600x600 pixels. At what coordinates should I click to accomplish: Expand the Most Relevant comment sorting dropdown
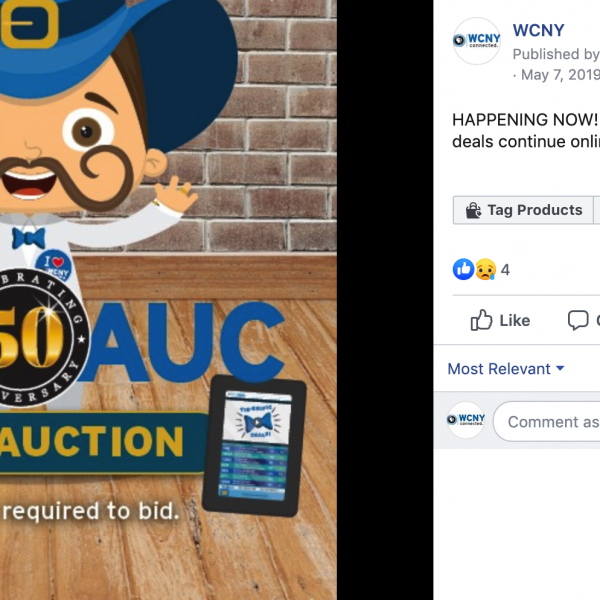click(x=506, y=369)
